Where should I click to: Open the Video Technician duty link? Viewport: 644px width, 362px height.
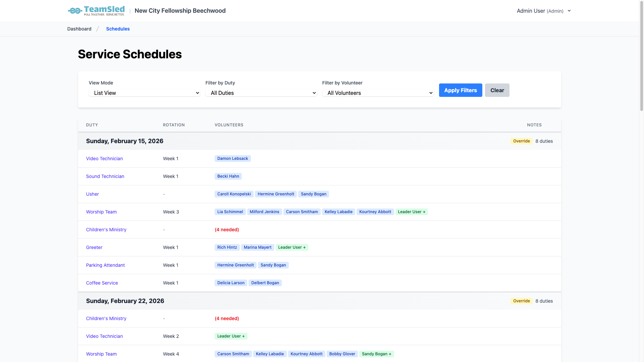pyautogui.click(x=104, y=159)
